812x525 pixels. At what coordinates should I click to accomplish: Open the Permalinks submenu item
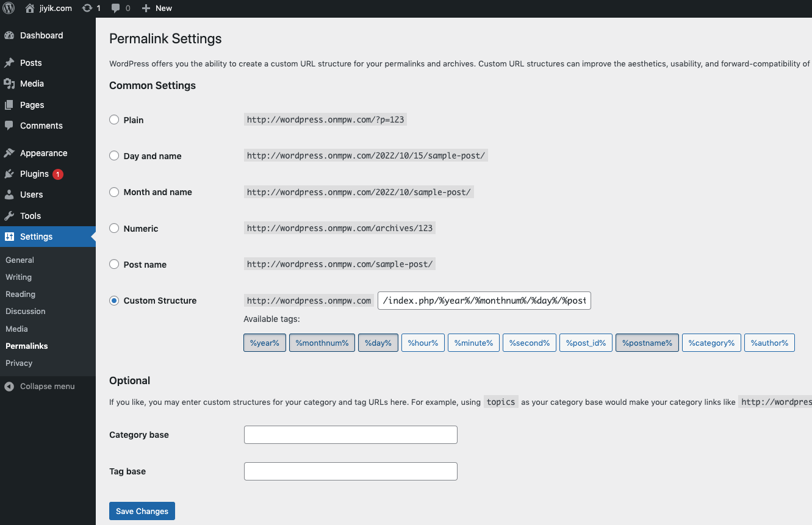(x=27, y=346)
